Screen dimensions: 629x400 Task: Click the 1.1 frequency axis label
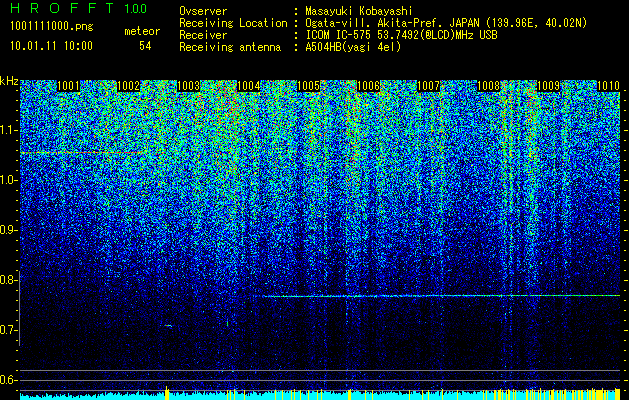pos(8,130)
